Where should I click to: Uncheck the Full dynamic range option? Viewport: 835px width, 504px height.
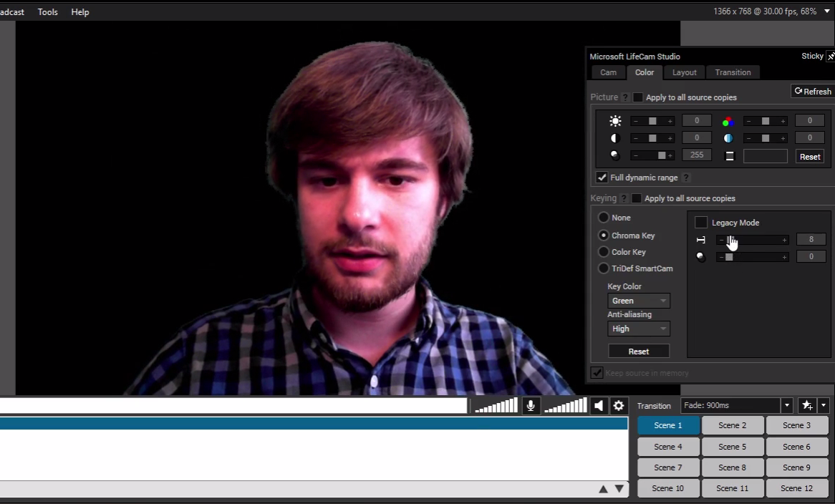602,177
